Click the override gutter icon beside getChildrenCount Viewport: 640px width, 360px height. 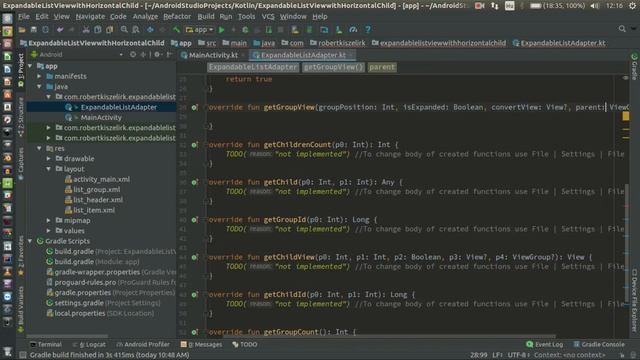pyautogui.click(x=195, y=145)
